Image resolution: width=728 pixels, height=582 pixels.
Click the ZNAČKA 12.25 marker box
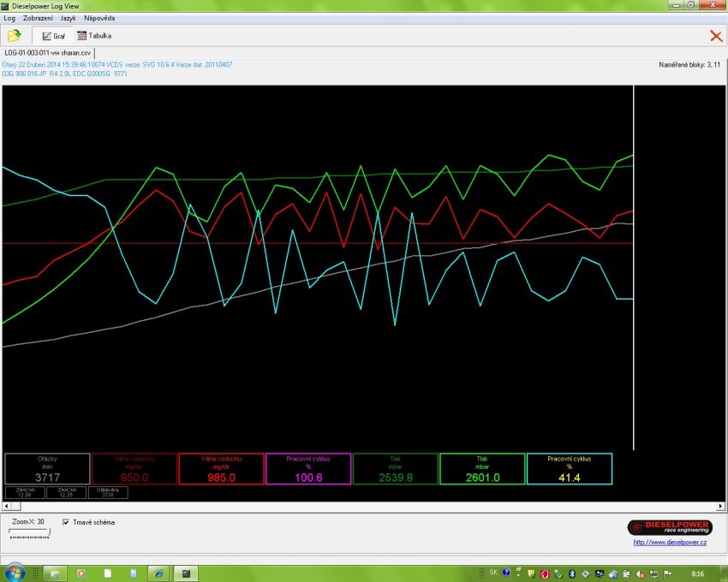point(67,492)
